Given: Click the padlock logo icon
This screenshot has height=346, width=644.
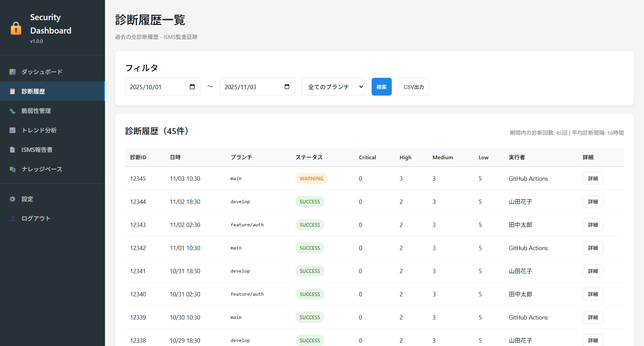Looking at the screenshot, I should tap(16, 28).
